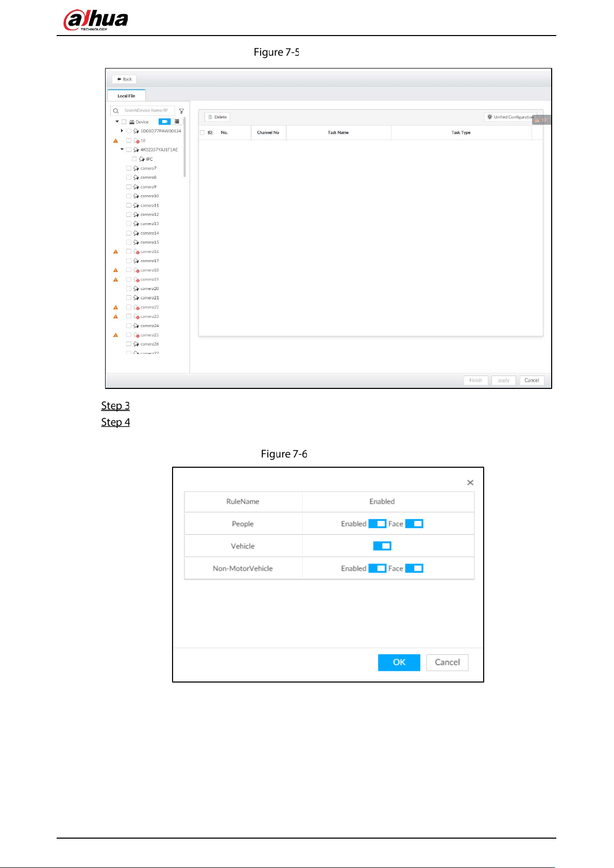
Task: Toggle the Vehicle enabled switch
Action: (382, 546)
